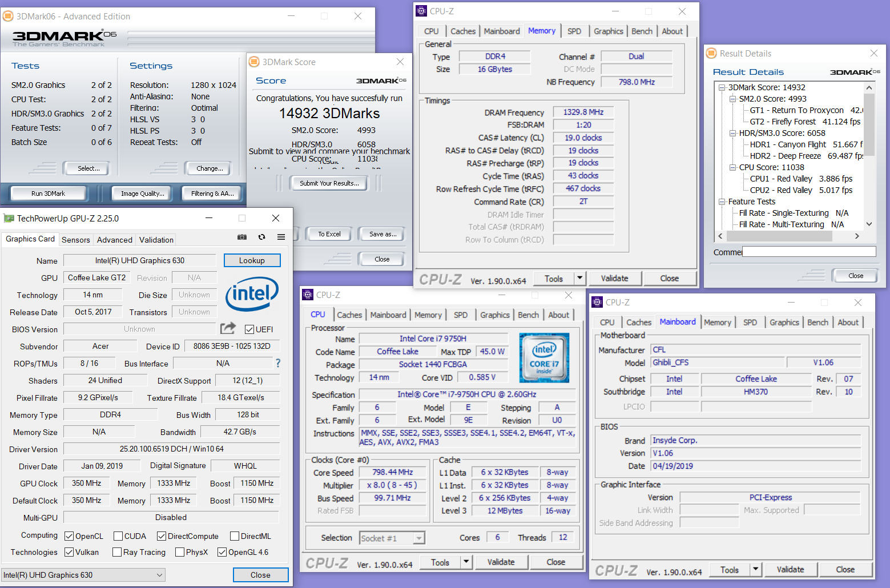Click the GPU-Z refresh icon
The height and width of the screenshot is (588, 890).
[261, 237]
